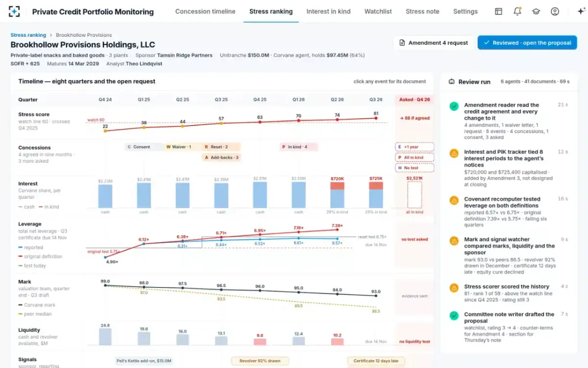
Task: Click the 'no test asked' label
Action: point(415,239)
